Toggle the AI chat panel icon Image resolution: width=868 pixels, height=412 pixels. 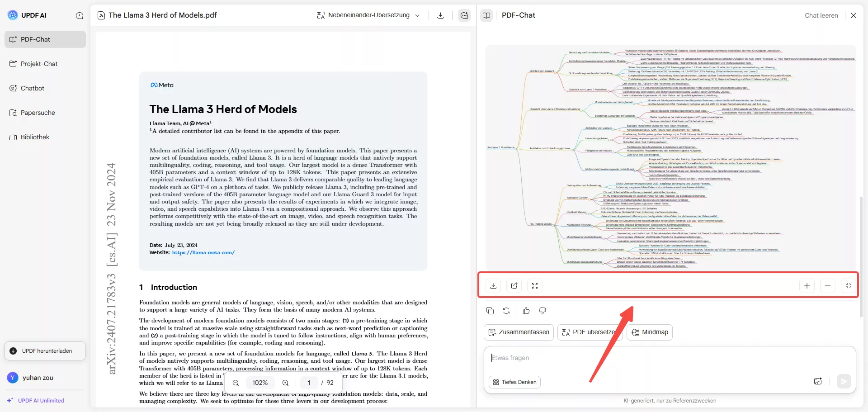click(464, 15)
